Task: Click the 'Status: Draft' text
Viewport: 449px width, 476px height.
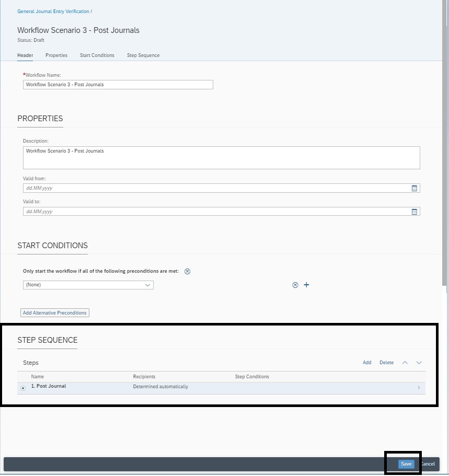Action: [31, 40]
